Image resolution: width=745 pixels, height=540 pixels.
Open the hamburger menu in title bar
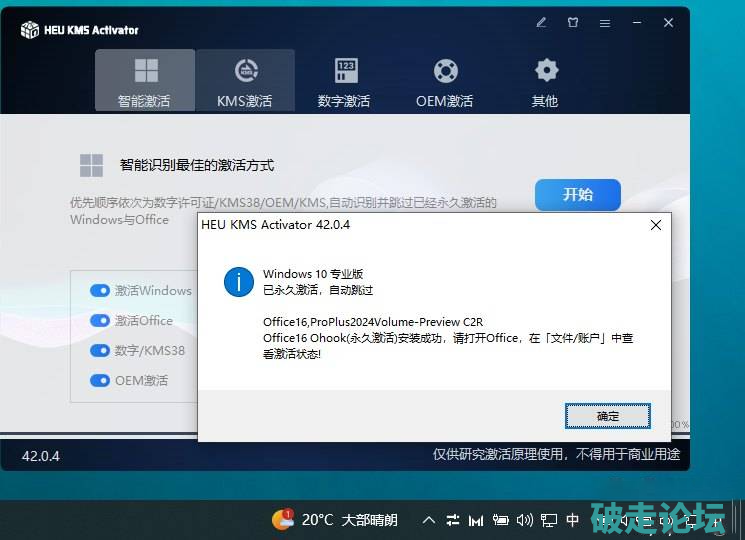[x=605, y=23]
